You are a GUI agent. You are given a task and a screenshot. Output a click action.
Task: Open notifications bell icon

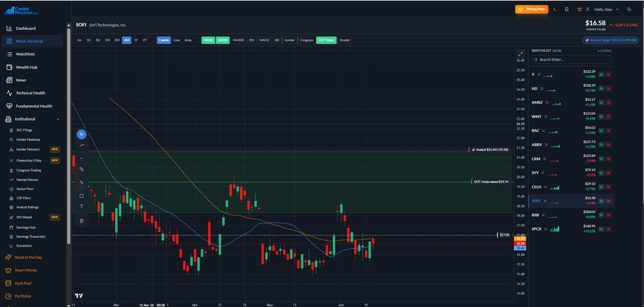pos(567,9)
